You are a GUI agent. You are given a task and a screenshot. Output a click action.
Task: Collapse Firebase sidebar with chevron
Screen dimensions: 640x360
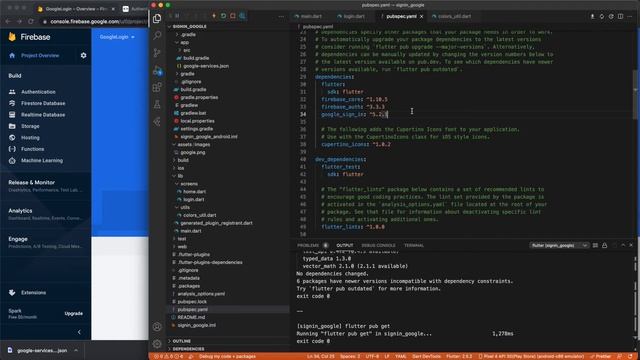(x=79, y=332)
